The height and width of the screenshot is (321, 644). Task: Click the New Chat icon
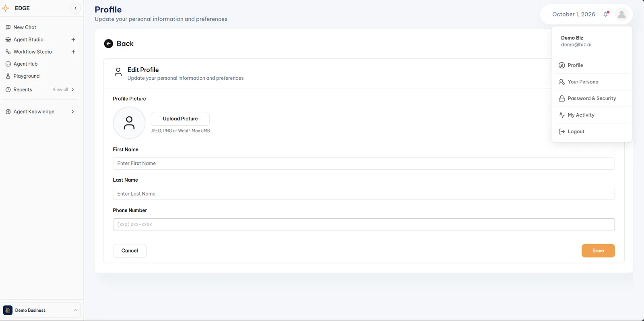(8, 27)
